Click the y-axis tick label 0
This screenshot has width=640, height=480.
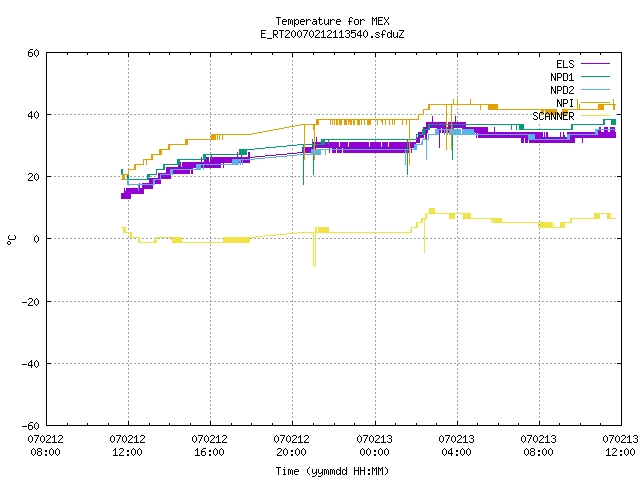point(37,239)
